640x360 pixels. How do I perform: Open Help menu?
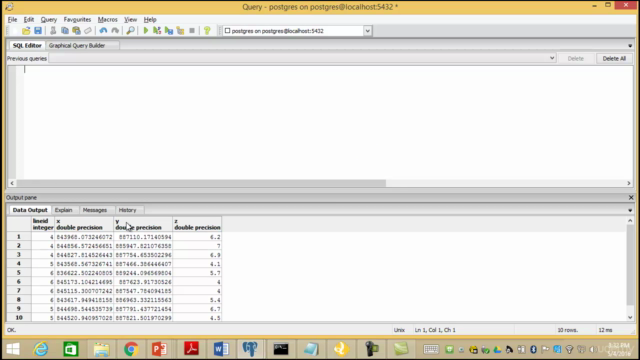click(150, 19)
